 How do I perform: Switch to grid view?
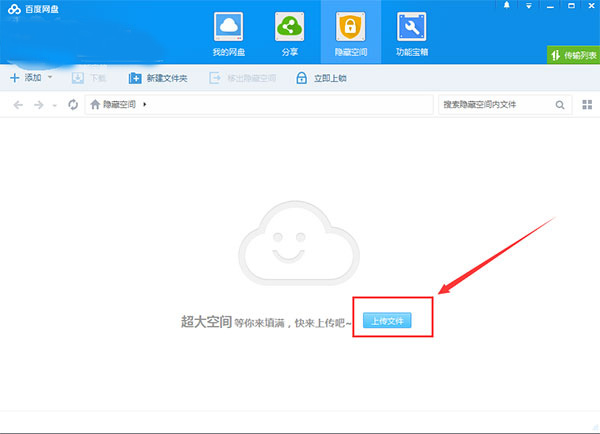tap(587, 104)
